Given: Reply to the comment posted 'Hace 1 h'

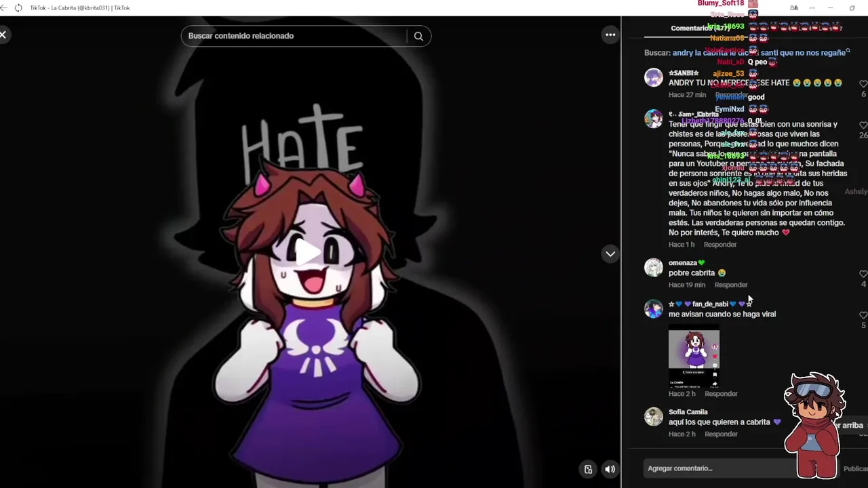Looking at the screenshot, I should coord(720,245).
